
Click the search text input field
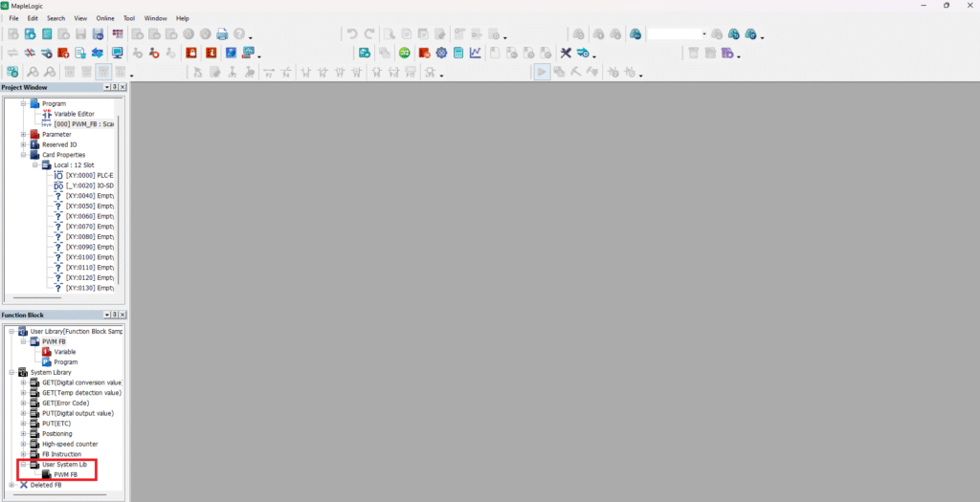point(674,33)
